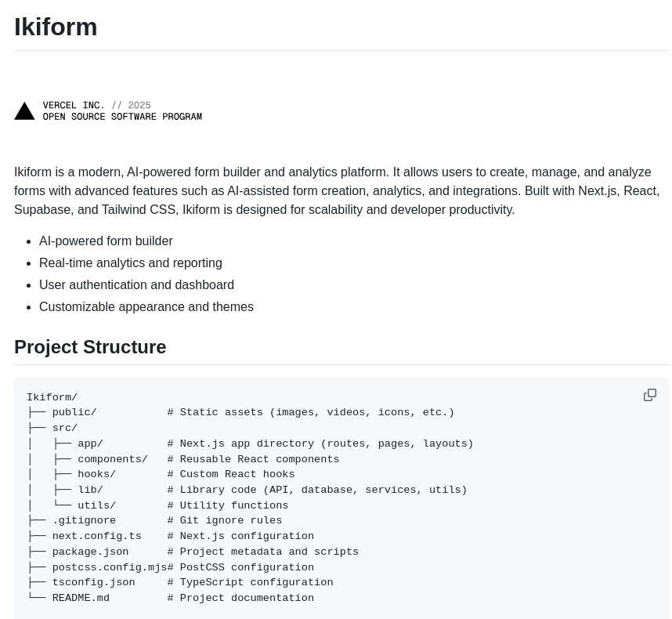Click 'User authentication and dashboard' bullet
672x619 pixels.
click(x=136, y=285)
